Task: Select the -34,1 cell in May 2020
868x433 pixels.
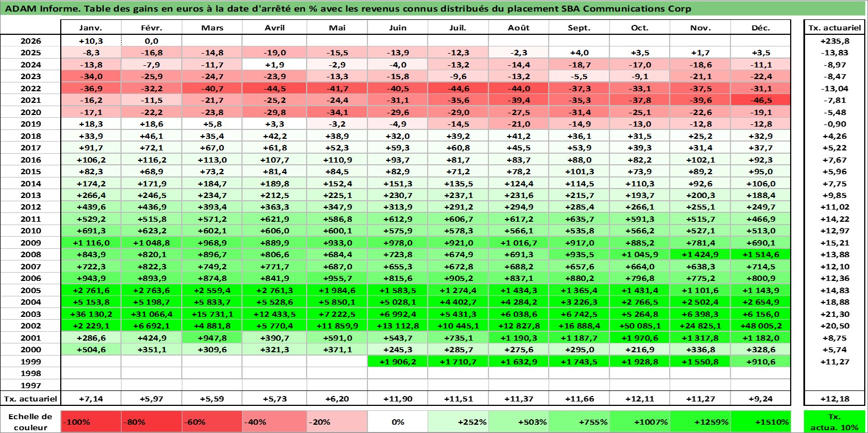Action: pos(337,112)
